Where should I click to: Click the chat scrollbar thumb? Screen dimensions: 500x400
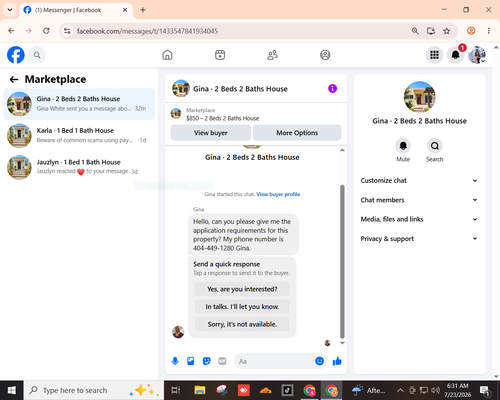click(x=342, y=262)
